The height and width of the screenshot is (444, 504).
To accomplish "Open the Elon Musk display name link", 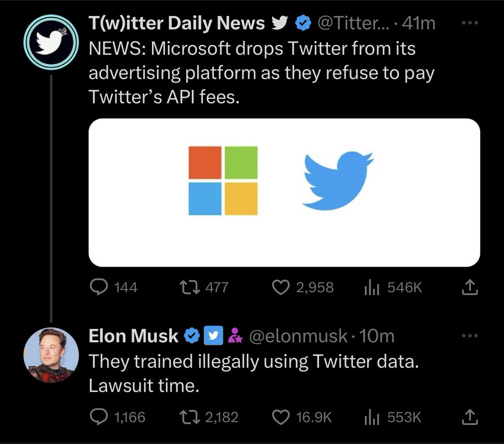I will [x=134, y=336].
